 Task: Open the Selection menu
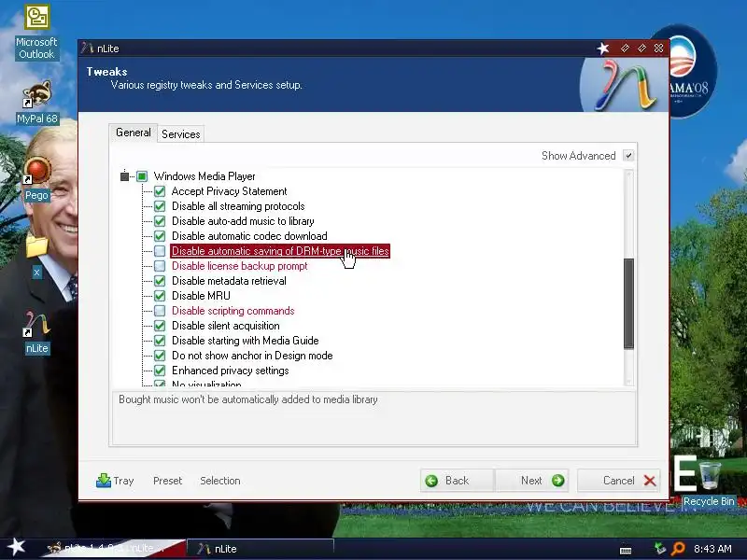[x=220, y=481]
